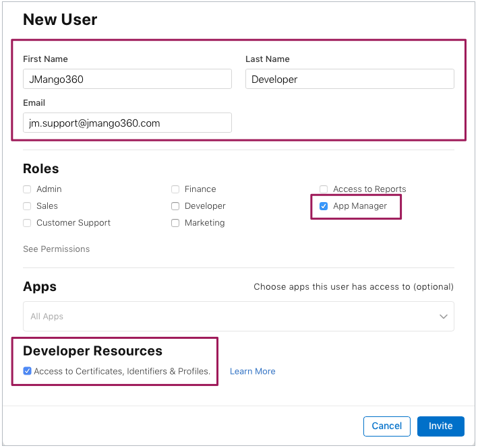Follow the Learn More link

click(252, 371)
